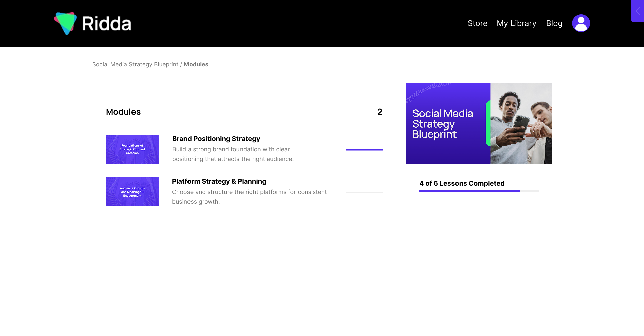Click the Brand Positioning Strategy progress bar
The image size is (644, 336).
point(364,150)
